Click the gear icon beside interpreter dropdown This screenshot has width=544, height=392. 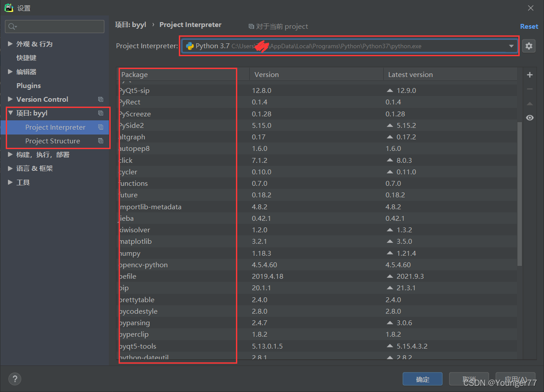(x=529, y=46)
